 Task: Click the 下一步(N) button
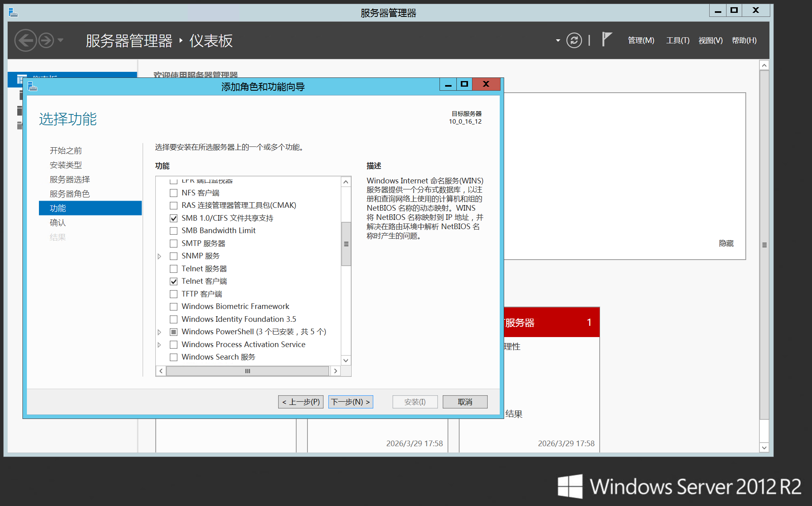(350, 402)
